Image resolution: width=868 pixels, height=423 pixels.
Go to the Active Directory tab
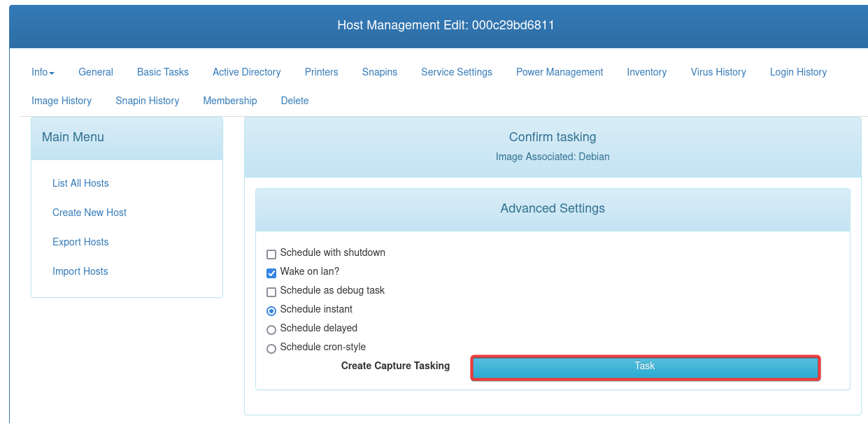click(246, 72)
